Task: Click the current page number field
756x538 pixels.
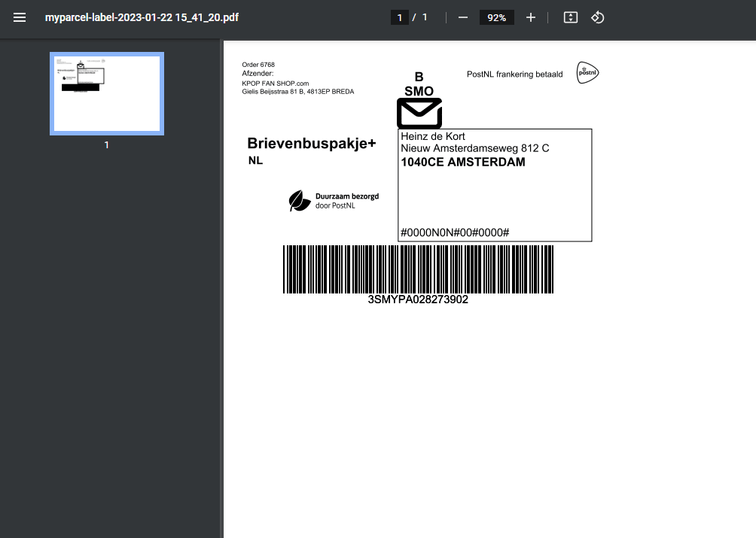Action: click(x=399, y=18)
